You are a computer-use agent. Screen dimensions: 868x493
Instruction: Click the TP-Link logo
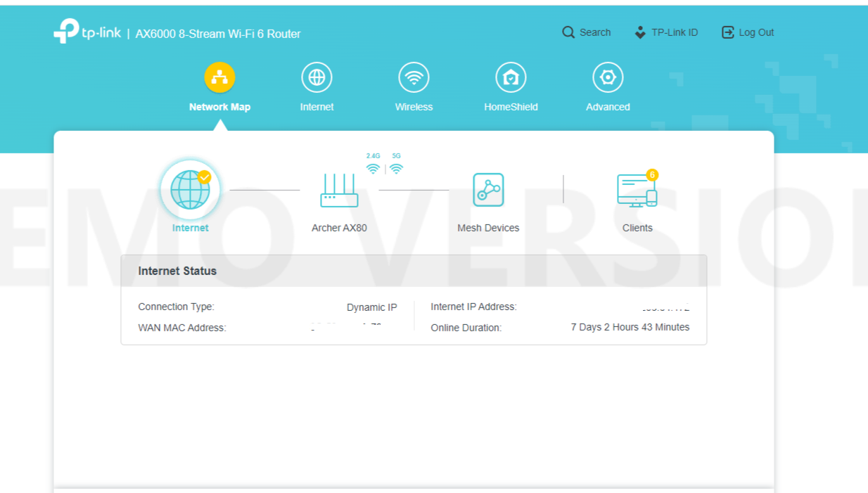tap(87, 32)
